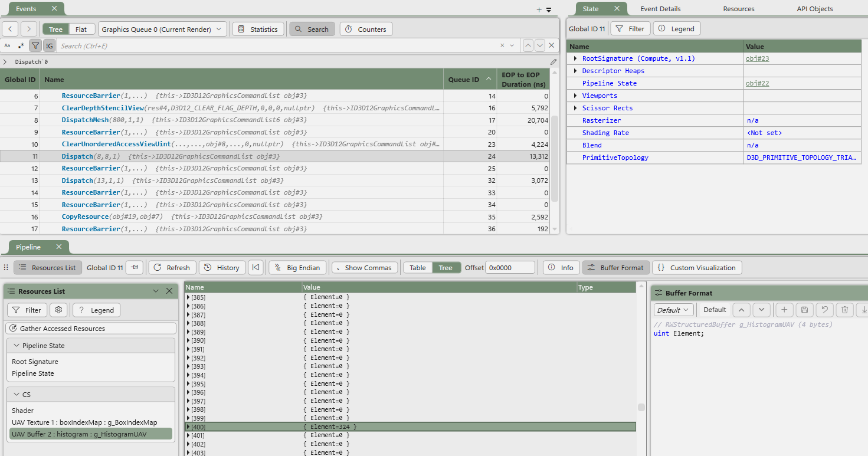Open the obj#23 root signature link
Viewport: 868px width, 456px height.
[x=757, y=58]
